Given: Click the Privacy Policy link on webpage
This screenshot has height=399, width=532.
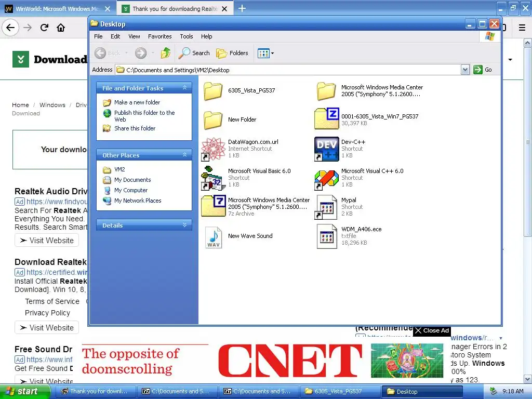Looking at the screenshot, I should click(47, 313).
